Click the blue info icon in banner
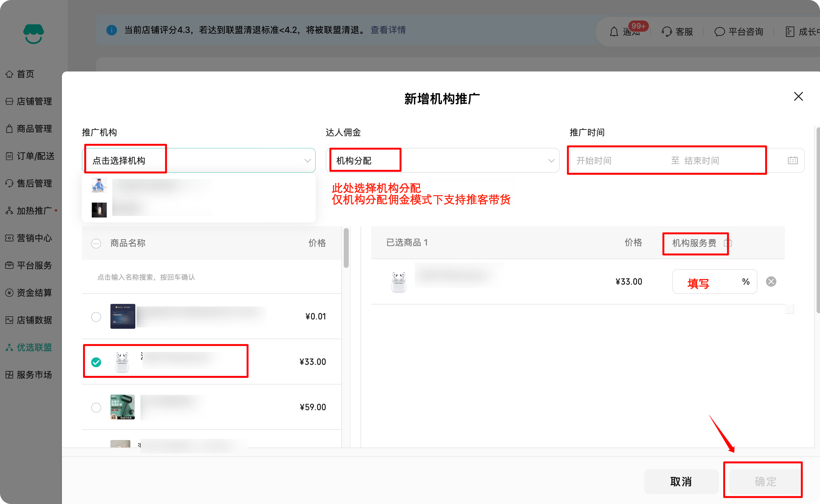 click(x=111, y=30)
